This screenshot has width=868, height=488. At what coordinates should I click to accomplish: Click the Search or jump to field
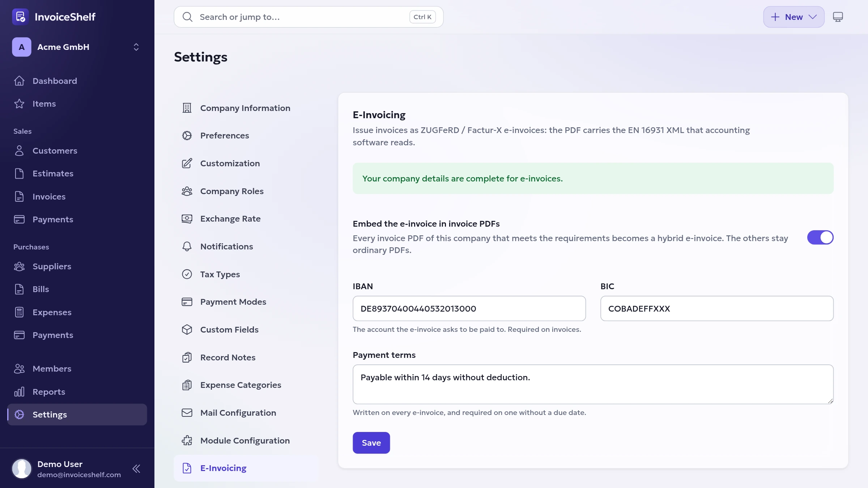coord(309,17)
